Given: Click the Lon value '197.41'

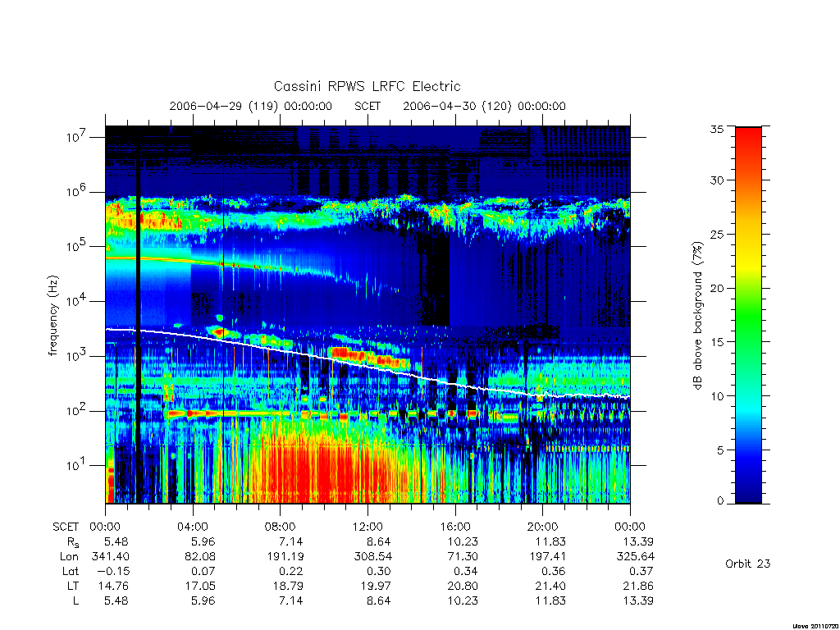Looking at the screenshot, I should click(547, 557).
